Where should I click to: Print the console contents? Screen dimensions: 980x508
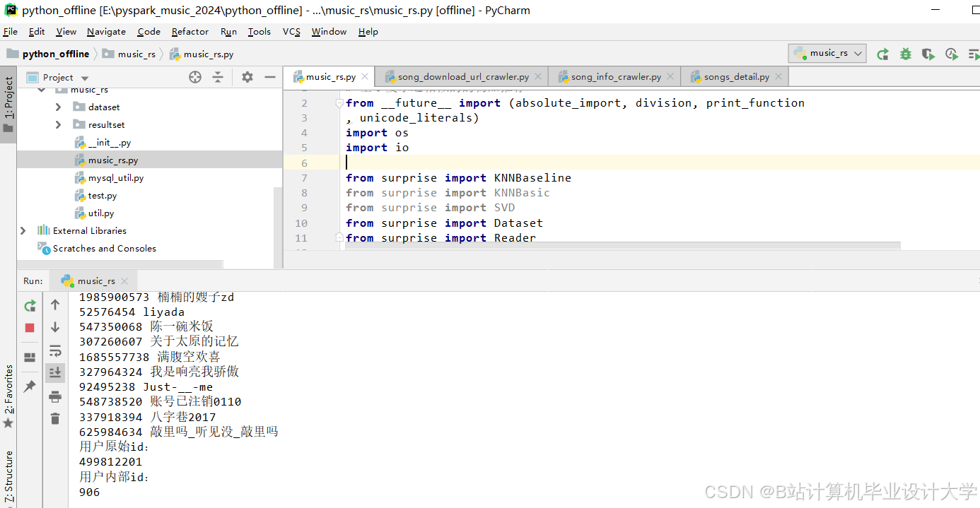55,396
